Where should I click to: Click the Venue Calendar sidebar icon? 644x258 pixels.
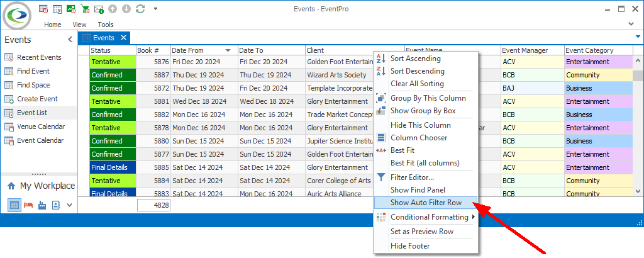tap(9, 126)
